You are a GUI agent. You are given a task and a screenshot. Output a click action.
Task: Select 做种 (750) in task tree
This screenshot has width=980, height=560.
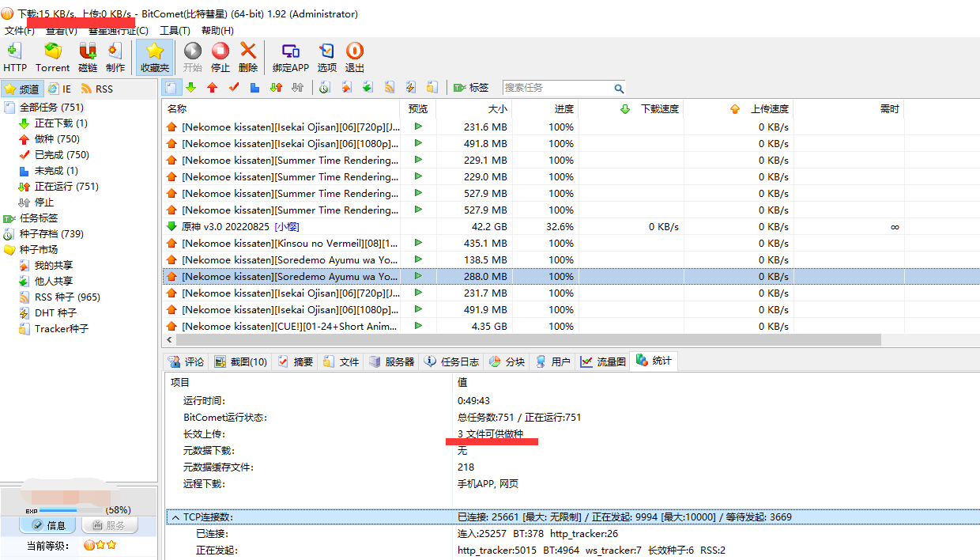(x=56, y=139)
